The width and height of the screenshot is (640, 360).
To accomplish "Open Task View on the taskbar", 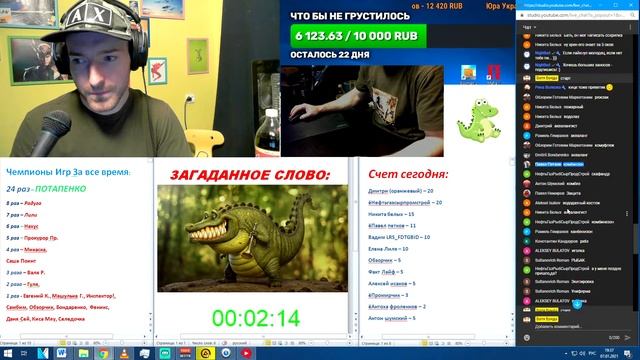I will [24, 353].
